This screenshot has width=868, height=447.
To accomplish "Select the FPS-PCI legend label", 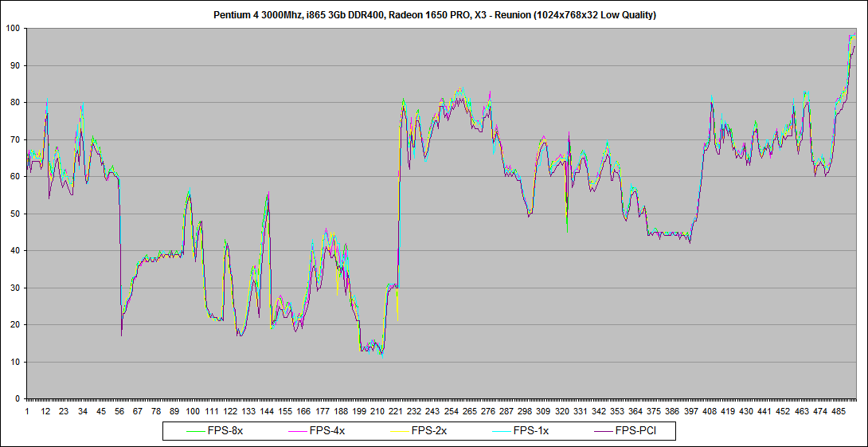I will [x=634, y=430].
